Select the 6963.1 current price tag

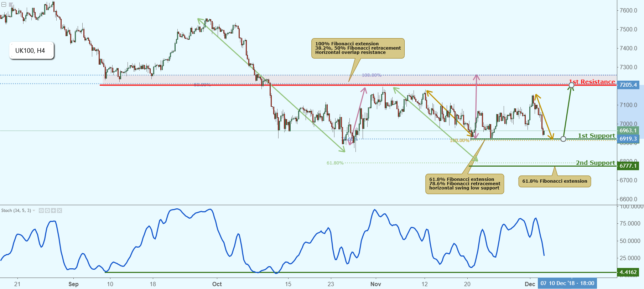[628, 131]
